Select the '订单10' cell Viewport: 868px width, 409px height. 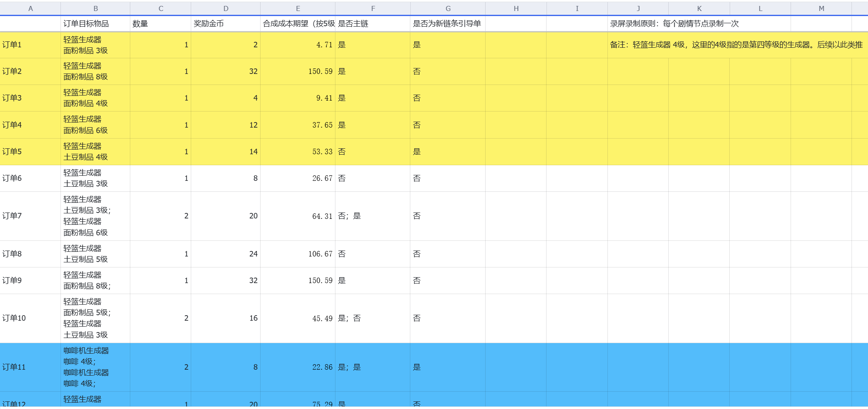pos(30,318)
